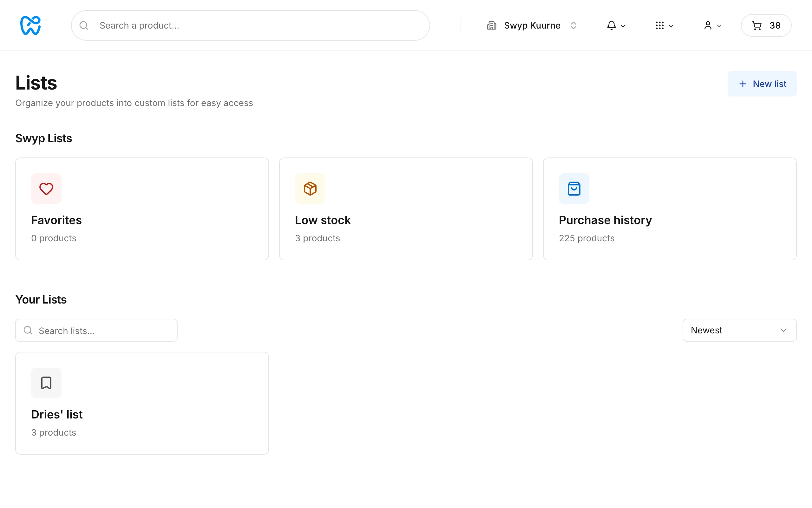Open the Favorites list title
This screenshot has height=508, width=812.
56,220
